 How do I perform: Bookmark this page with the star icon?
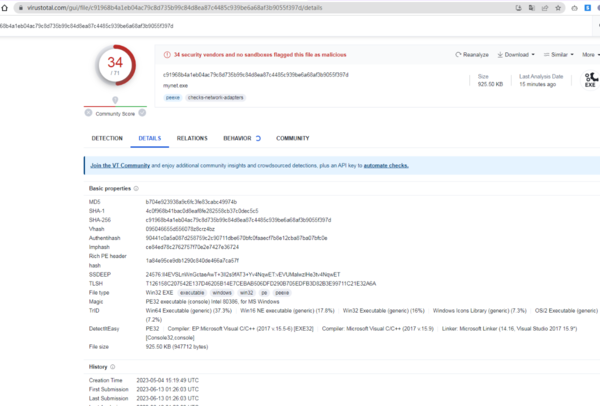tap(558, 8)
